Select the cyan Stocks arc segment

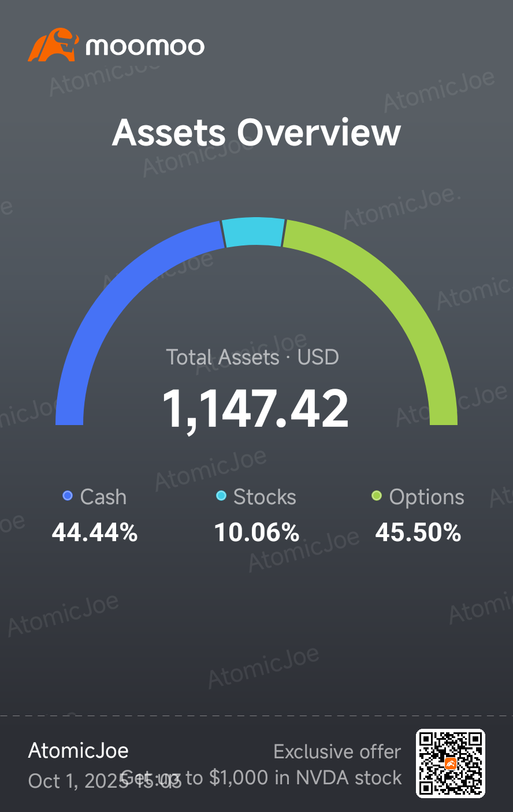[254, 232]
